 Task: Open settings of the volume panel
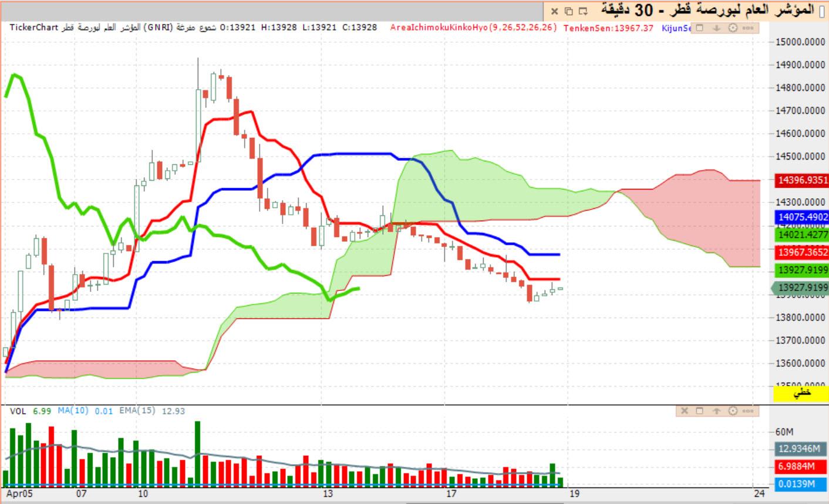pyautogui.click(x=733, y=411)
